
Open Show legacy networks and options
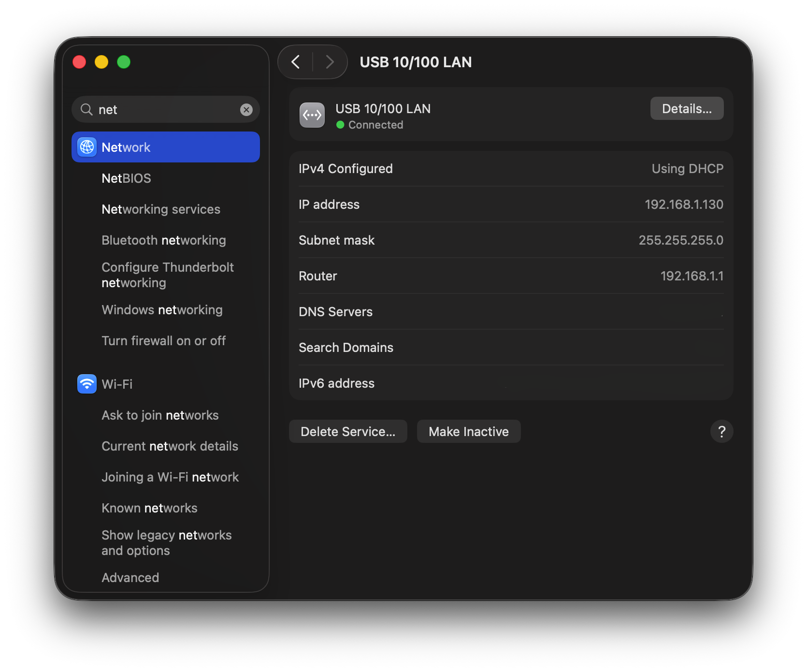click(166, 543)
